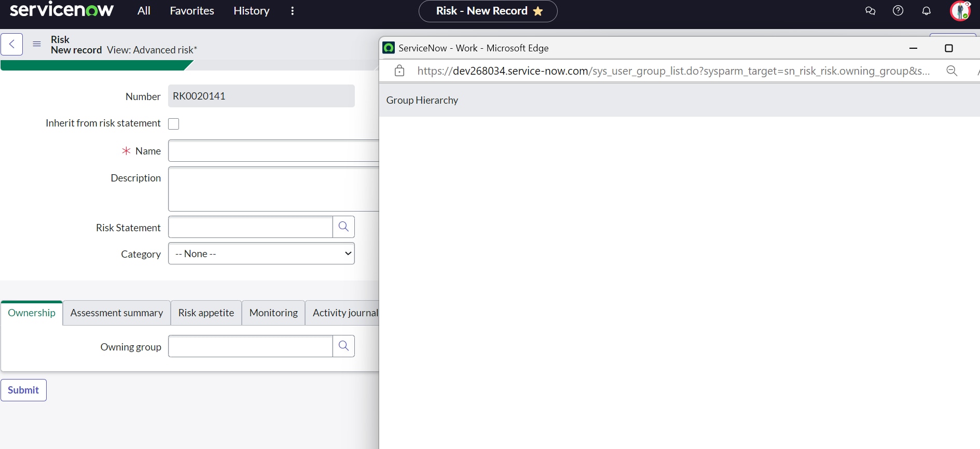Image resolution: width=980 pixels, height=449 pixels.
Task: Open the help question mark icon
Action: point(898,11)
